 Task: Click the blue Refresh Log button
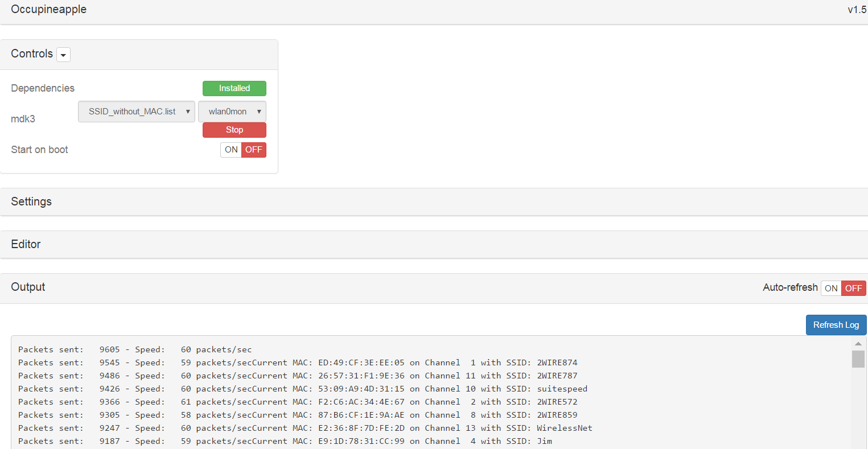(x=836, y=325)
